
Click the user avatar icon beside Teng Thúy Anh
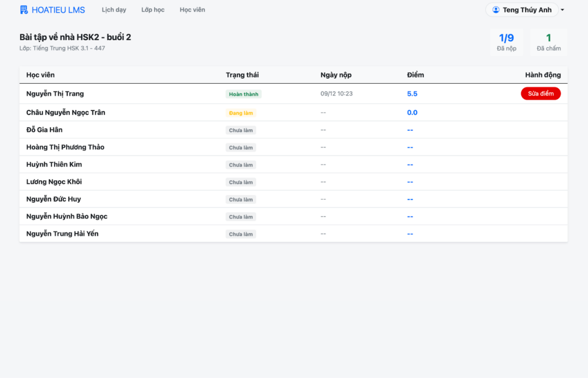click(x=496, y=10)
